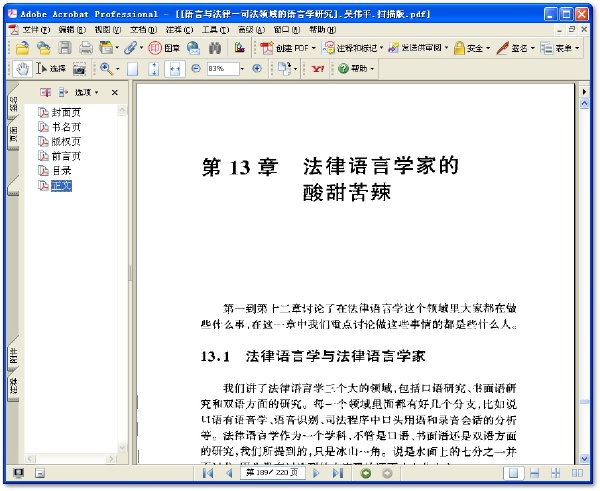600x491 pixels.
Task: Activate the text Select (选择) tool
Action: (x=51, y=69)
